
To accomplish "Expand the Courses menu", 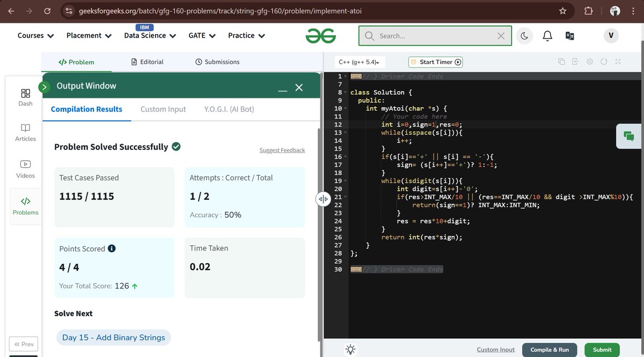I will (36, 35).
